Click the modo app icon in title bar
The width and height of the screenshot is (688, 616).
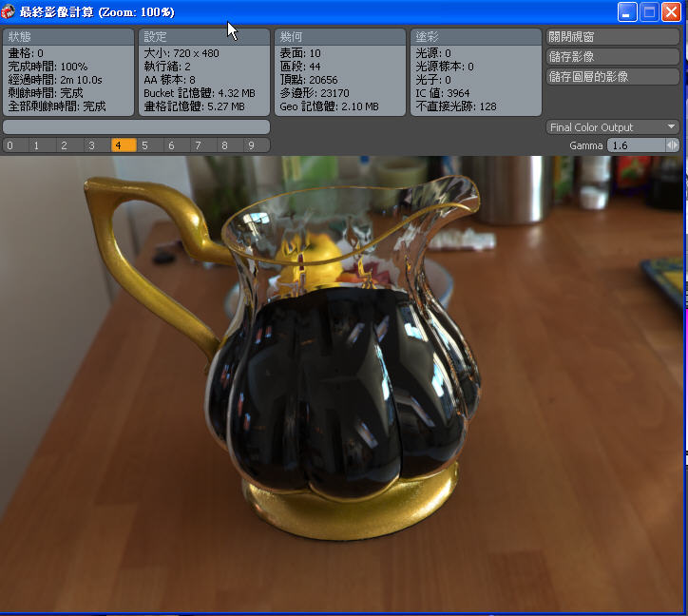[8, 11]
